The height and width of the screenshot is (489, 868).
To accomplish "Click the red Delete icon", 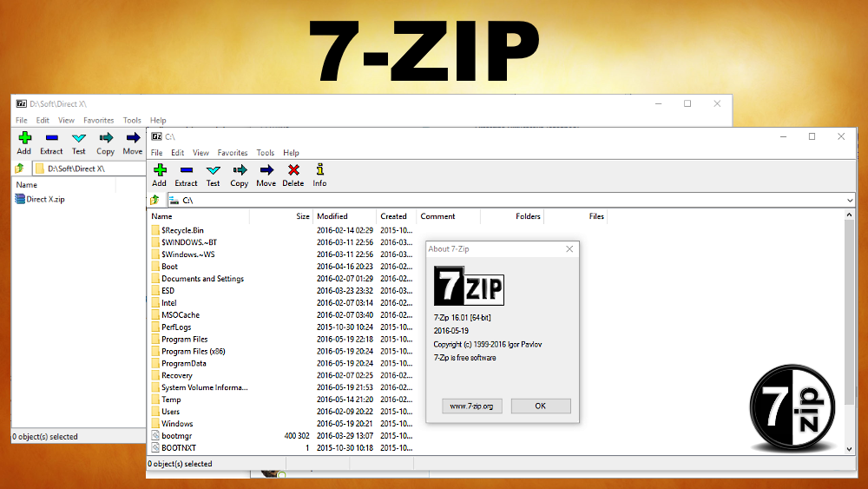I will pyautogui.click(x=293, y=170).
